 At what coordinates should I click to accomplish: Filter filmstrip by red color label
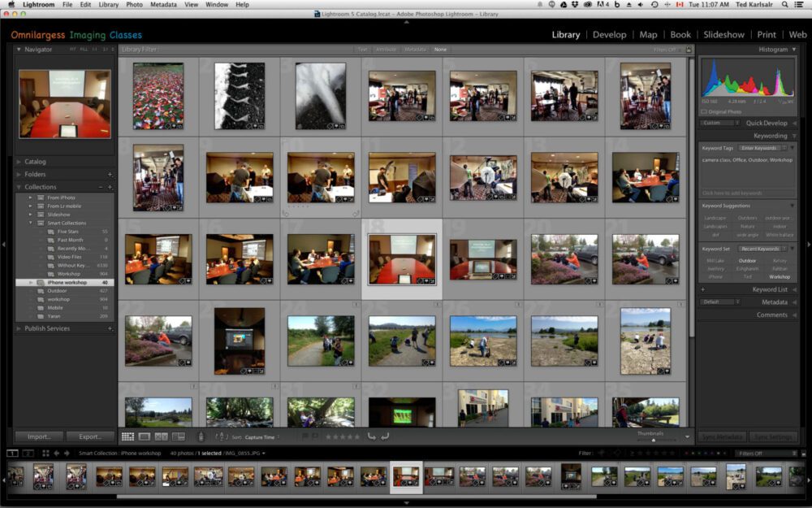coord(686,454)
